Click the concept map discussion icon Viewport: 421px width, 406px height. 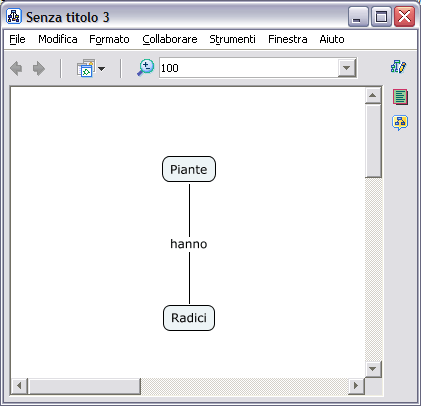coord(400,123)
